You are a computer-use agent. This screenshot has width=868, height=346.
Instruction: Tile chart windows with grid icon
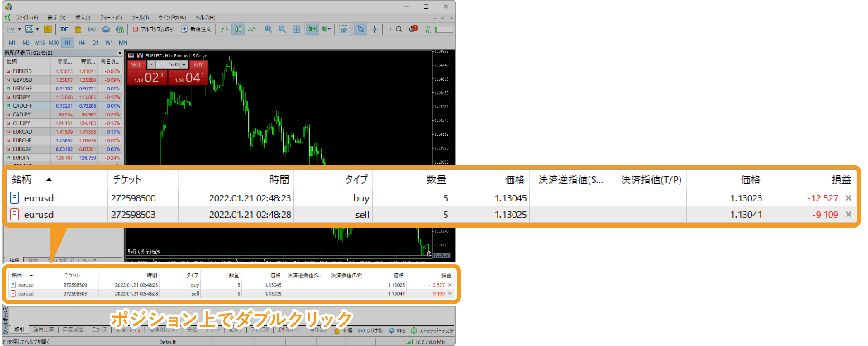click(x=296, y=29)
